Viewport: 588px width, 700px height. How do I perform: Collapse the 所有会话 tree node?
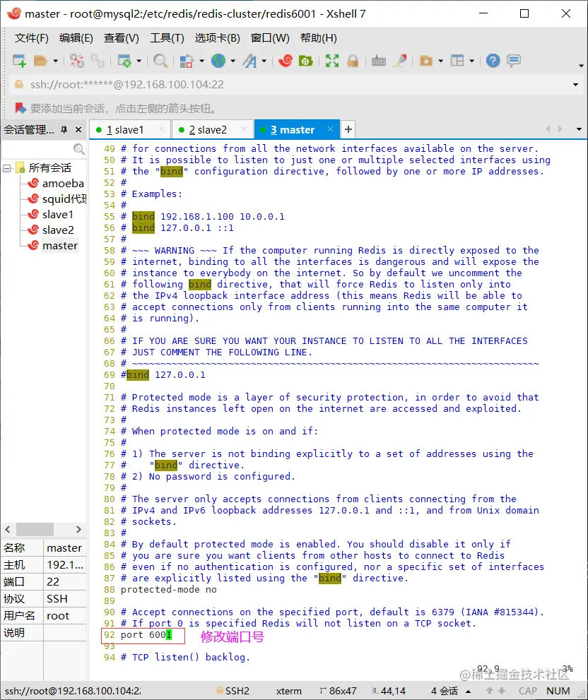click(x=6, y=168)
